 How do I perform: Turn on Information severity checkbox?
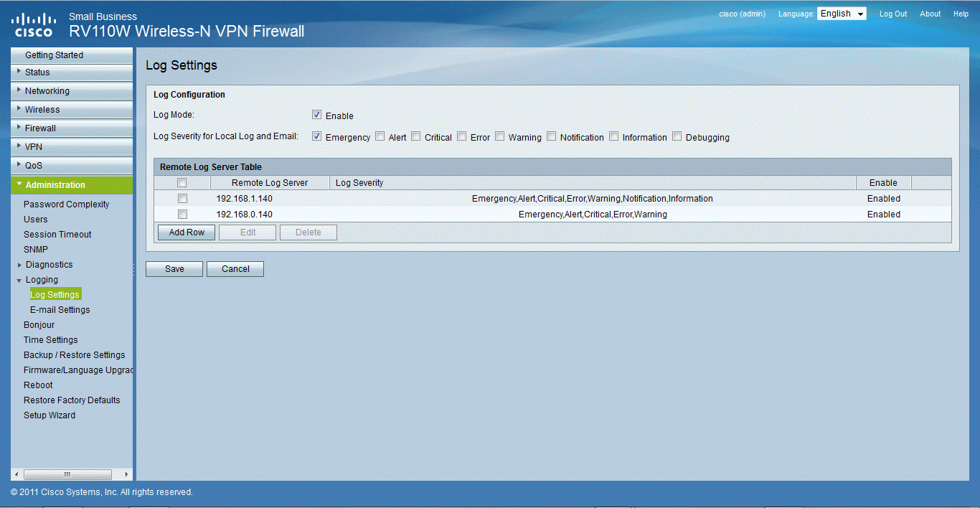pyautogui.click(x=613, y=136)
